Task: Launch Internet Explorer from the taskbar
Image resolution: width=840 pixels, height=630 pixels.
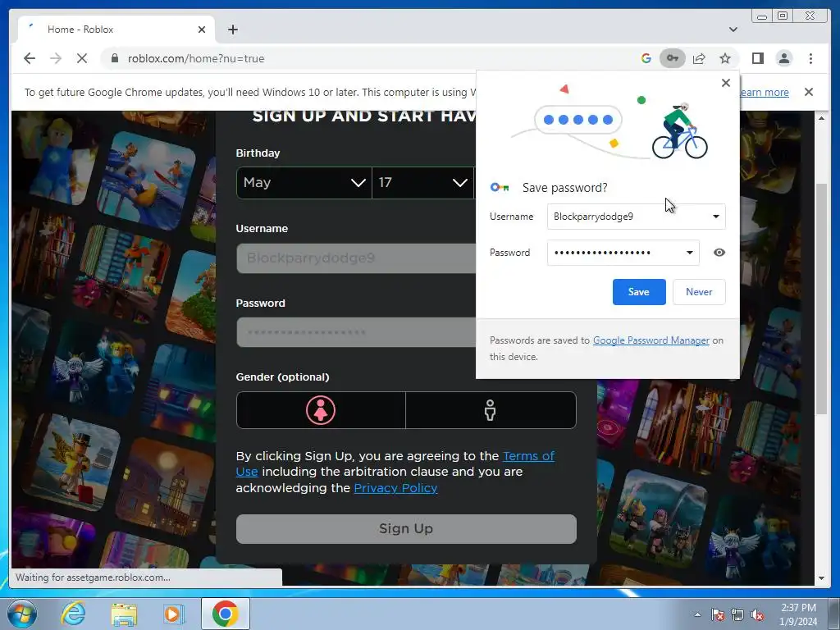Action: pos(73,614)
